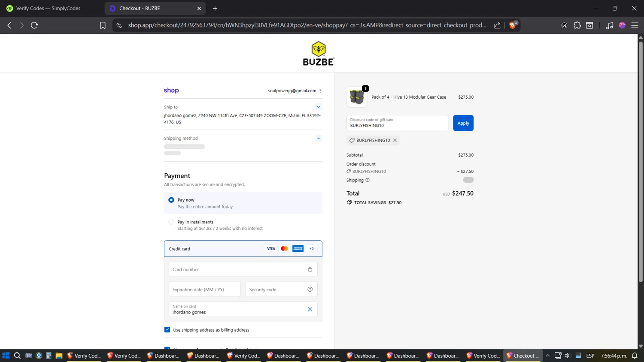Select the Checkout - BUZBE tab
Screen dimensions: 644x362
(155, 8)
